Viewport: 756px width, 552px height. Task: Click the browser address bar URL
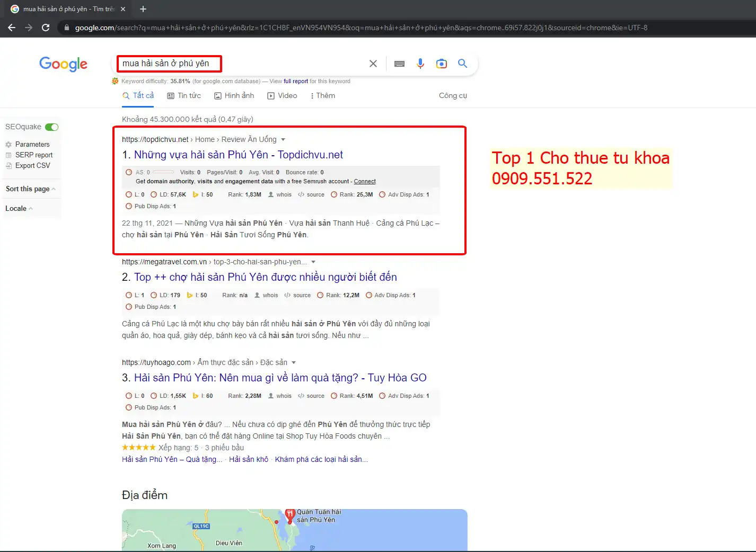pos(361,28)
